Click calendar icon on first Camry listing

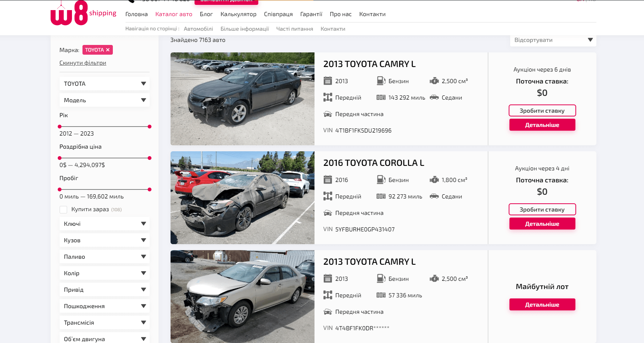click(328, 81)
